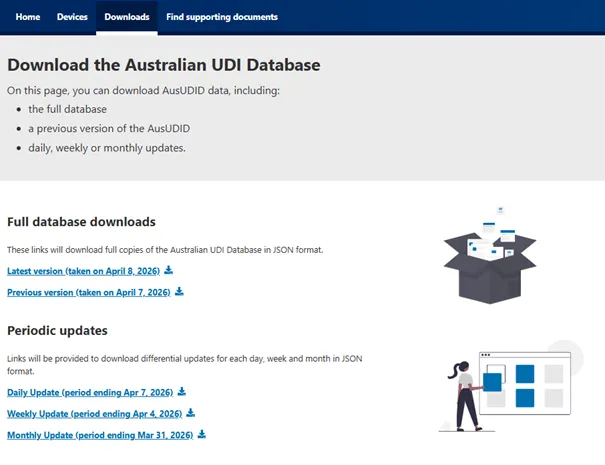Click 'the full database' bullet text
The image size is (605, 465).
click(68, 109)
